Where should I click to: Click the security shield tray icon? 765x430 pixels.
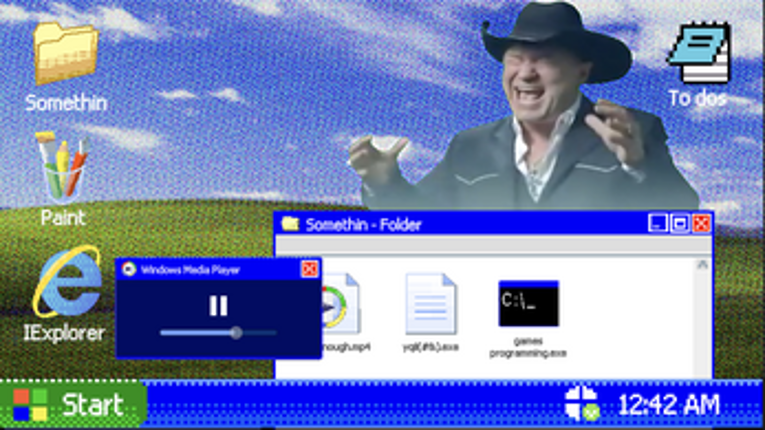tap(582, 404)
